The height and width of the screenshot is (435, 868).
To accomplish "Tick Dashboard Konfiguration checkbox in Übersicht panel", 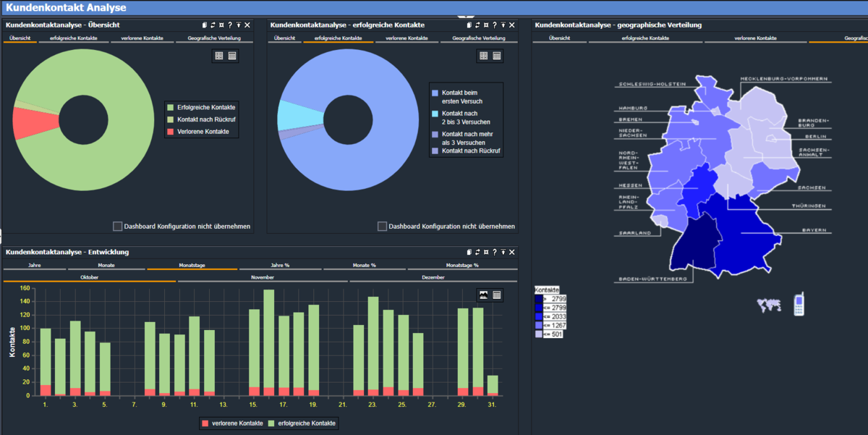I will [118, 227].
